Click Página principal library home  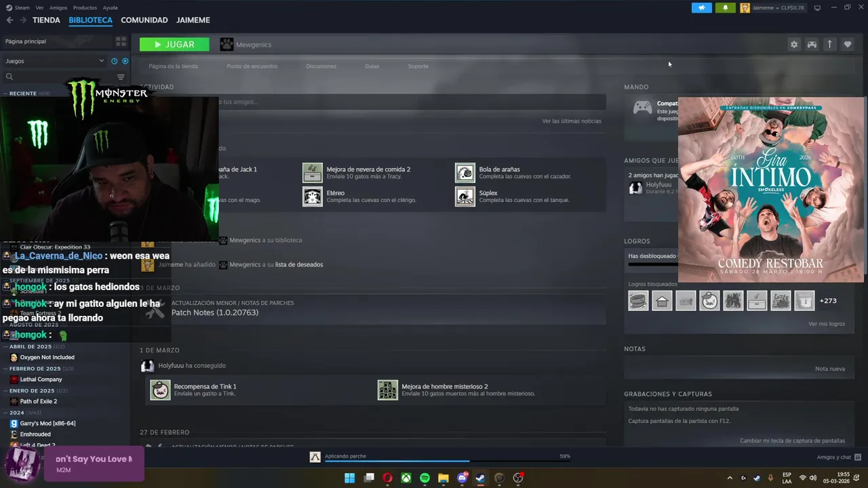pyautogui.click(x=26, y=41)
